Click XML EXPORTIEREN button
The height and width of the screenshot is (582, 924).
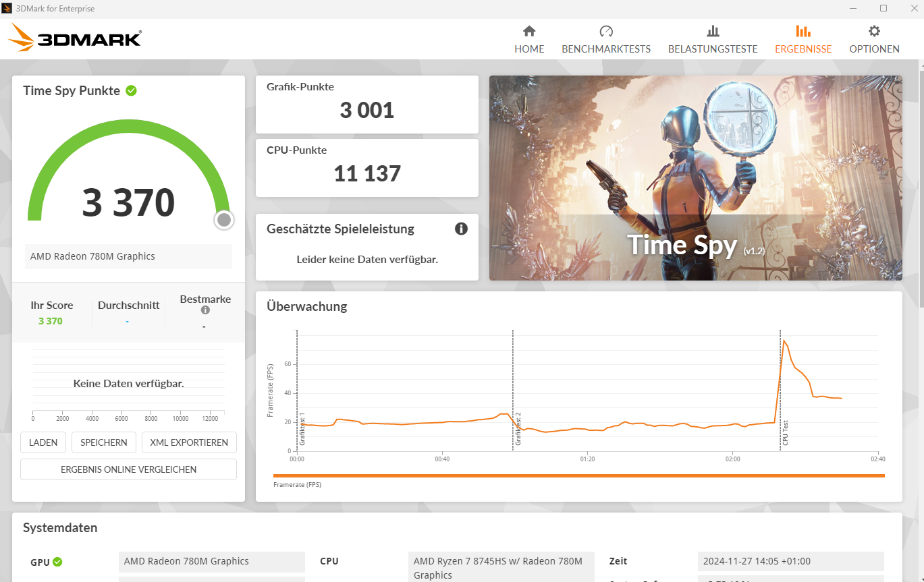click(189, 442)
